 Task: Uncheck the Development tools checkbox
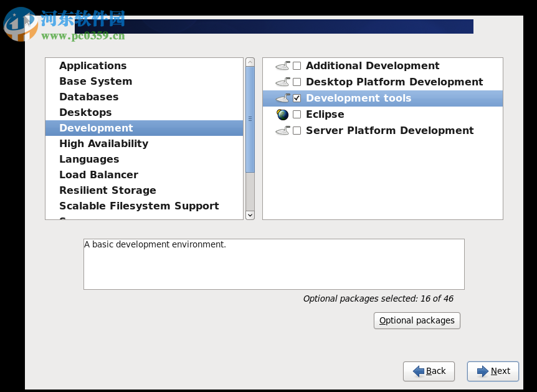pyautogui.click(x=297, y=98)
